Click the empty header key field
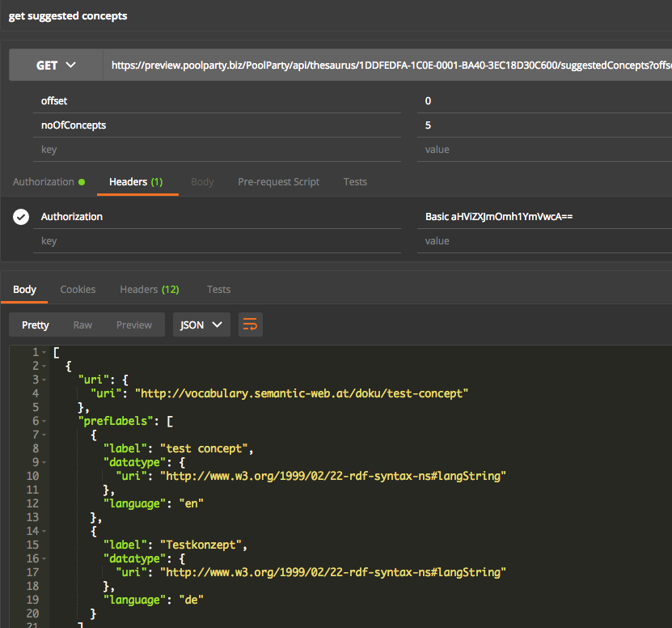This screenshot has height=628, width=672. (x=218, y=241)
